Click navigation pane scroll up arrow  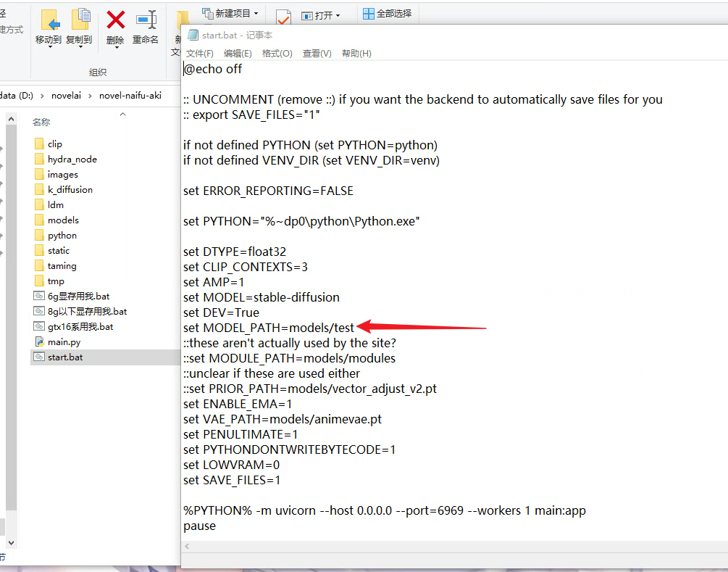pyautogui.click(x=11, y=120)
